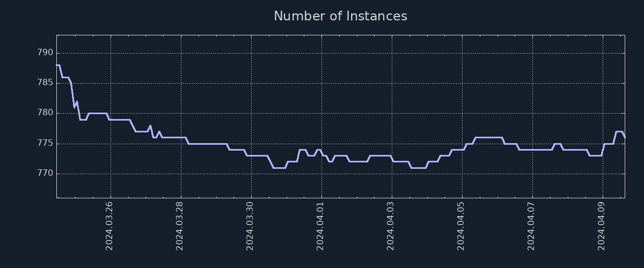Image resolution: width=644 pixels, height=268 pixels.
Task: Click the leftmost starting point of the data line
Action: coord(57,65)
